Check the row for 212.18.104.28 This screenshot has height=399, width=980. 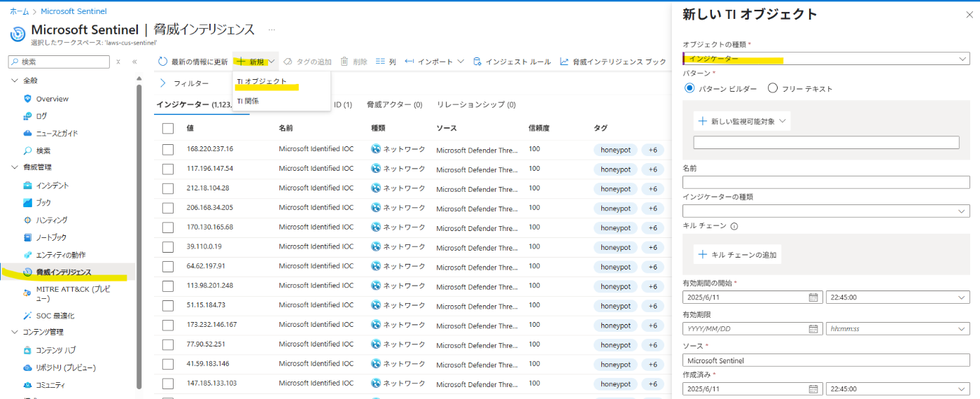[x=168, y=188]
